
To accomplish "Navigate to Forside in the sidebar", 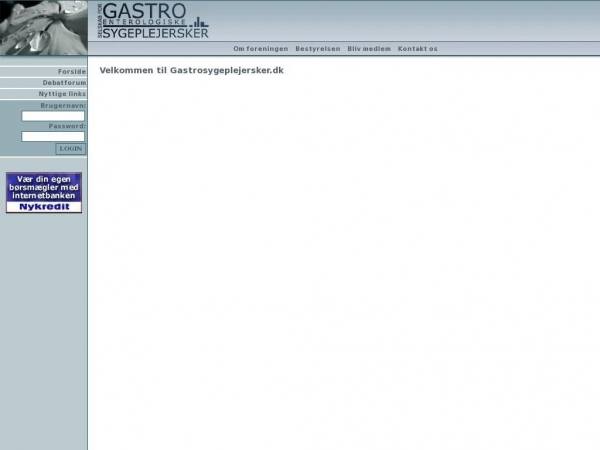I will click(x=71, y=72).
